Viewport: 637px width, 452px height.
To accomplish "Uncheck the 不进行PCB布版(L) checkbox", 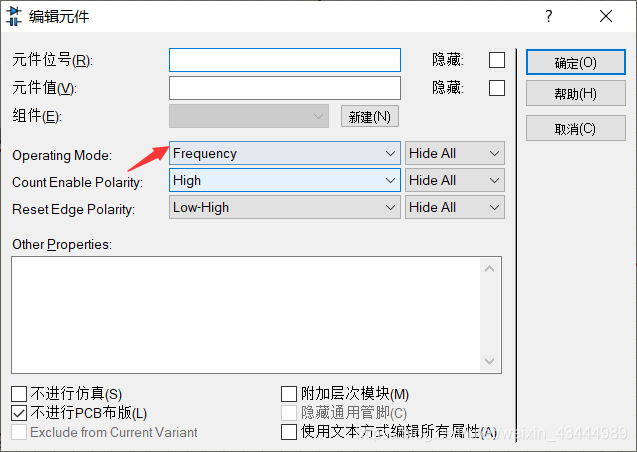I will pos(19,413).
